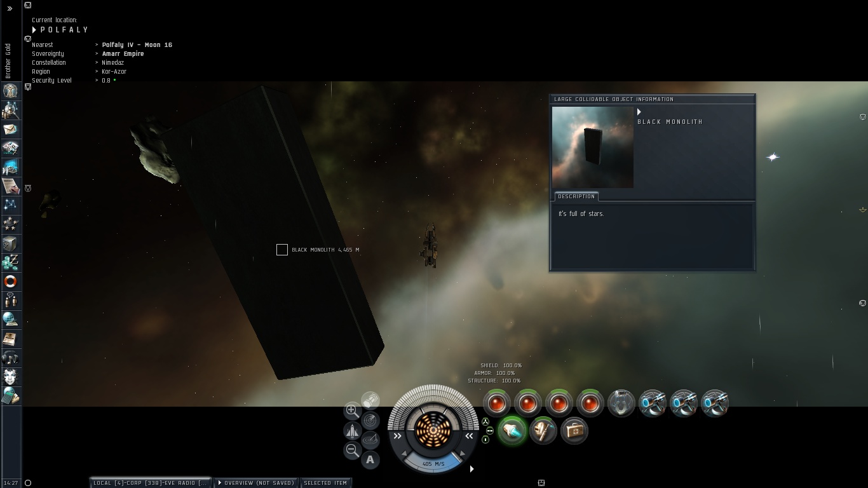The height and width of the screenshot is (488, 868).
Task: Open the help lifebuoy icon
Action: pos(10,281)
